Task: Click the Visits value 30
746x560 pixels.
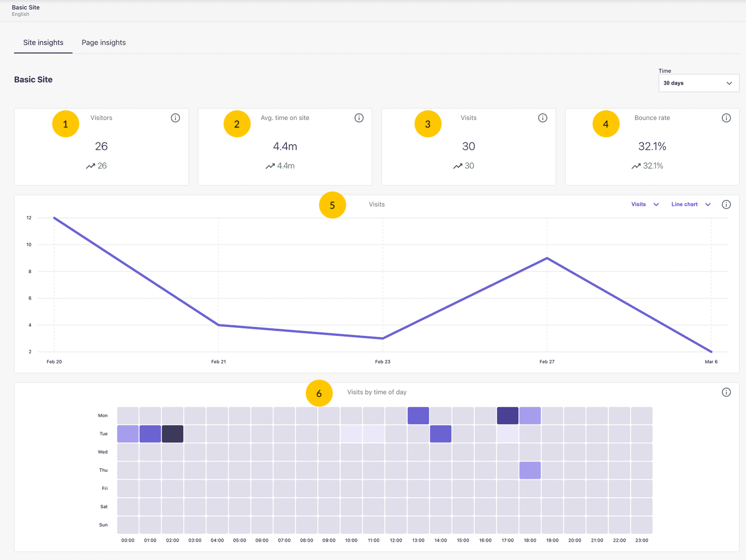Action: (x=468, y=146)
